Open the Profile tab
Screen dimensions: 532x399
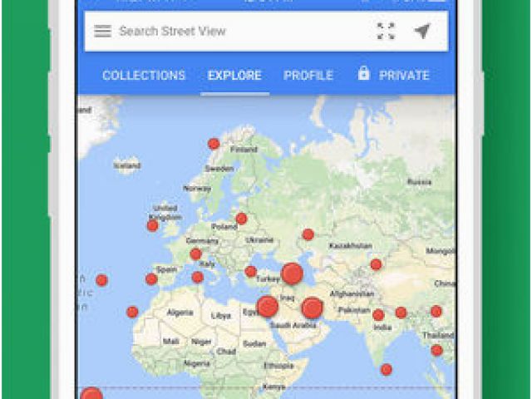pyautogui.click(x=308, y=76)
